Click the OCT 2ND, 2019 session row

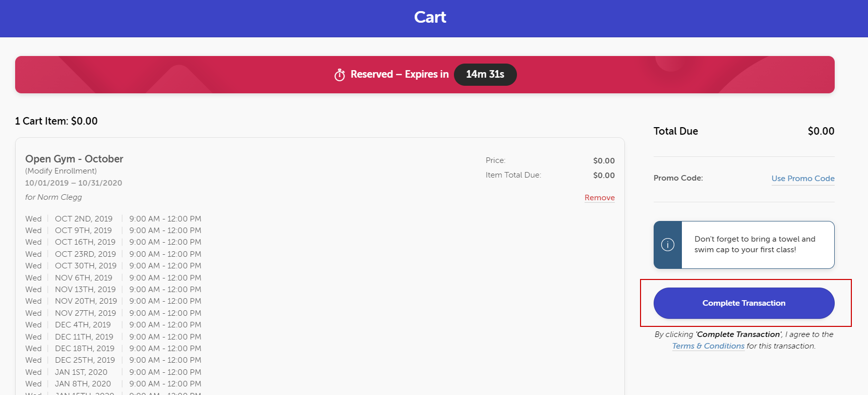pos(113,219)
